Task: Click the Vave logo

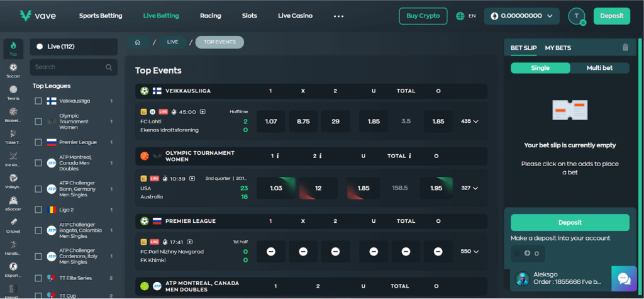Action: pos(38,16)
